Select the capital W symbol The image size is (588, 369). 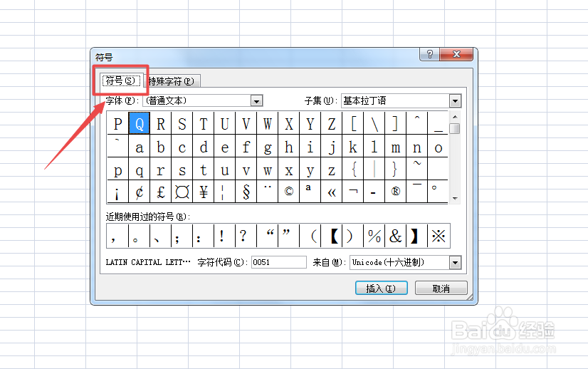pos(268,123)
